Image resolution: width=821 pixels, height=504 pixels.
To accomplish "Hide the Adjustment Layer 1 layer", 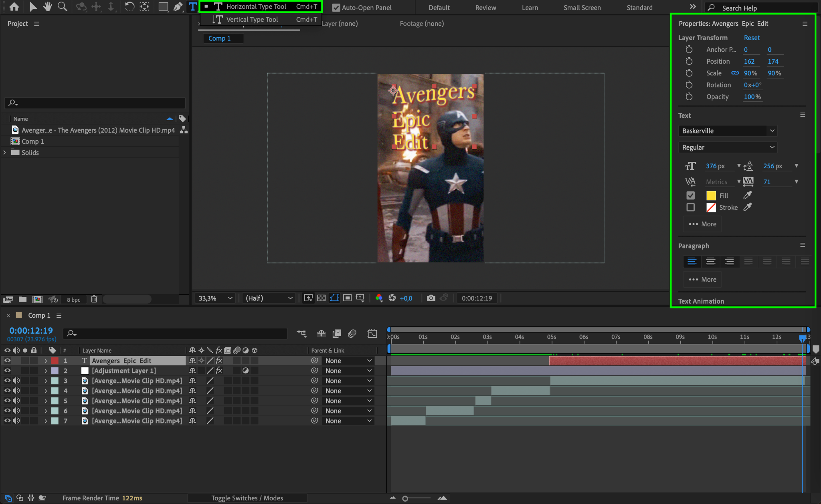I will pyautogui.click(x=7, y=371).
